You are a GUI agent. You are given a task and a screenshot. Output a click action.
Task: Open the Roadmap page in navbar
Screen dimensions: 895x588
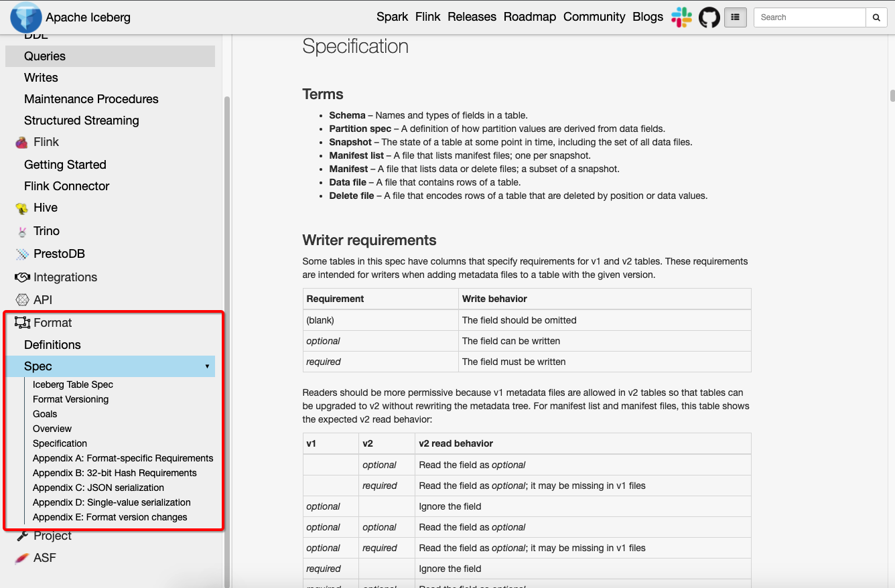529,17
